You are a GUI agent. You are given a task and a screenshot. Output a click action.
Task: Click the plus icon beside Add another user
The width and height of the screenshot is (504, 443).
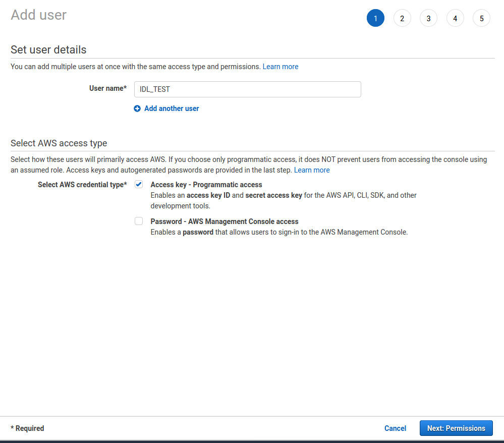coord(137,108)
